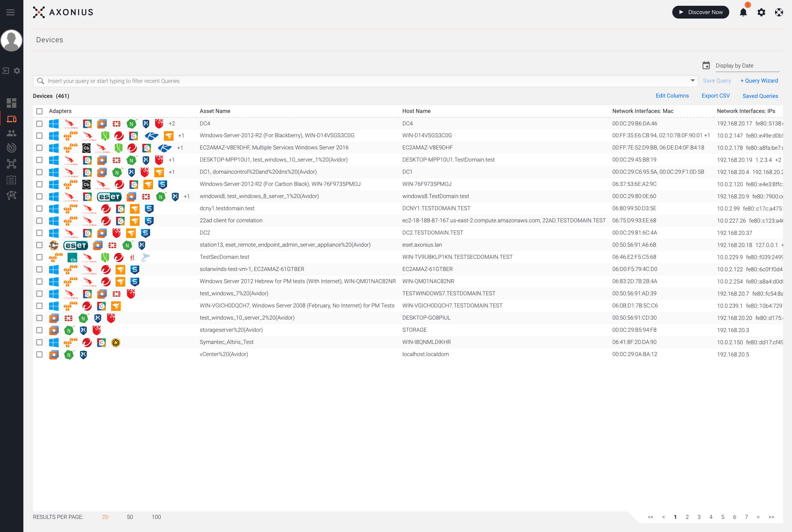This screenshot has height=532, width=792.
Task: Expand +2 more adapters in DC4 row
Action: pyautogui.click(x=172, y=123)
